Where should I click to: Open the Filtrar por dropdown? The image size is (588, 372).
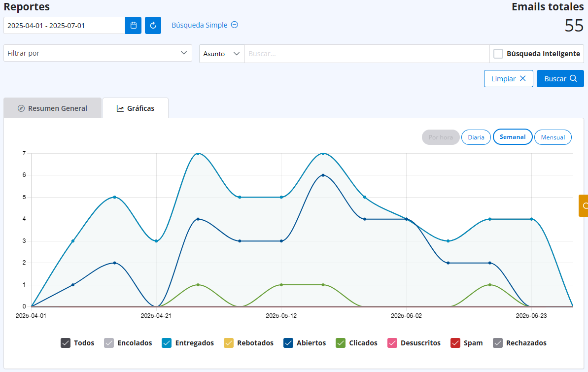pyautogui.click(x=98, y=53)
